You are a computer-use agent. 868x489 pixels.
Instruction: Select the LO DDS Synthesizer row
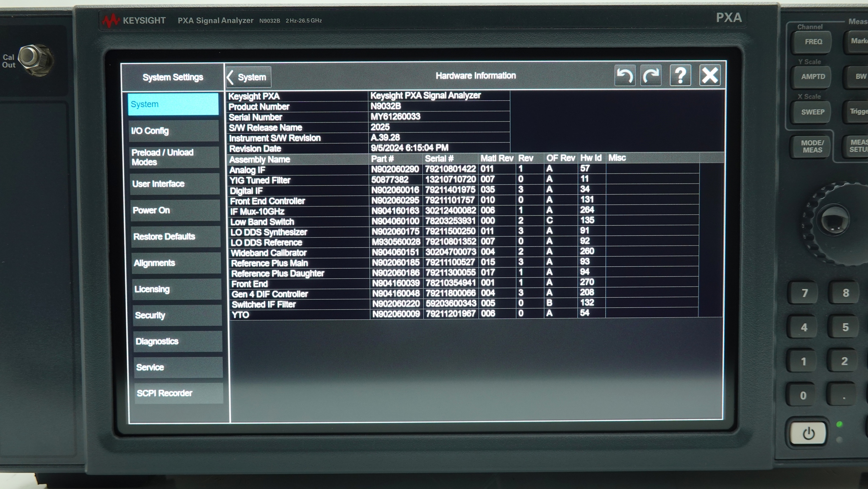pos(464,232)
